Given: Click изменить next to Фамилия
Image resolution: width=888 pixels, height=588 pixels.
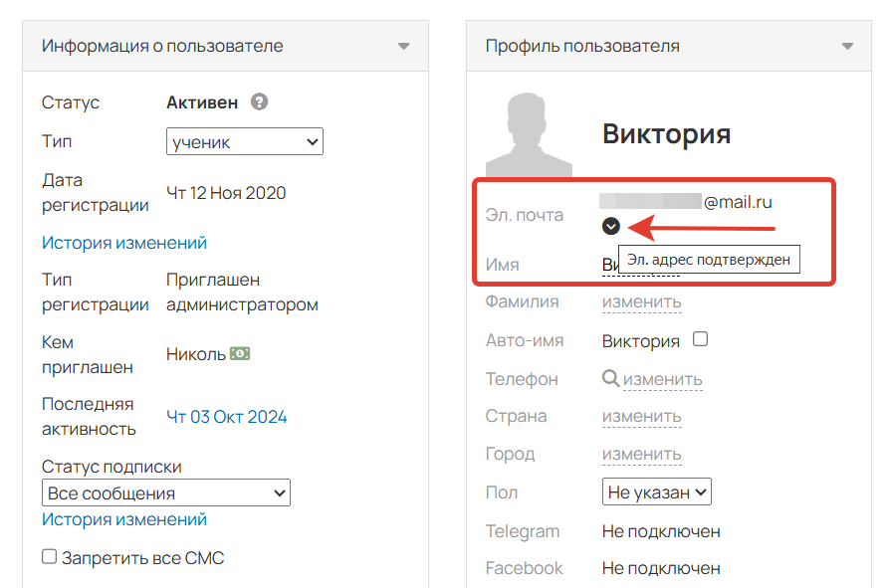Looking at the screenshot, I should (641, 300).
